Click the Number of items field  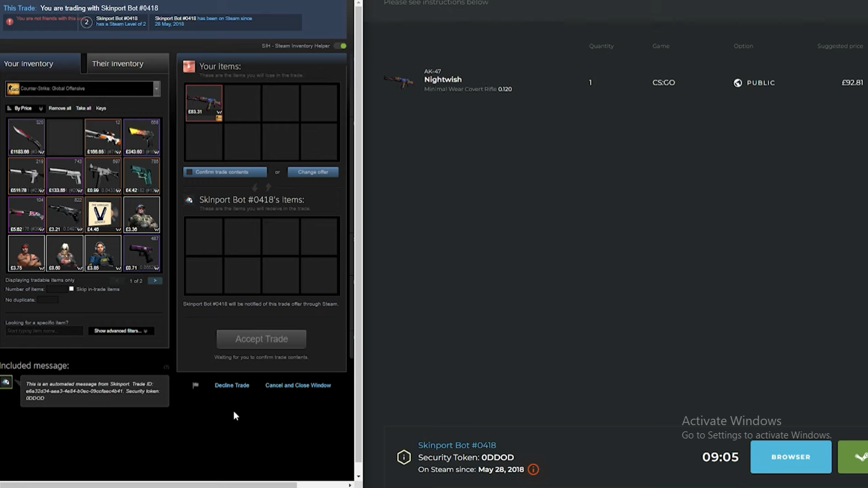click(55, 289)
